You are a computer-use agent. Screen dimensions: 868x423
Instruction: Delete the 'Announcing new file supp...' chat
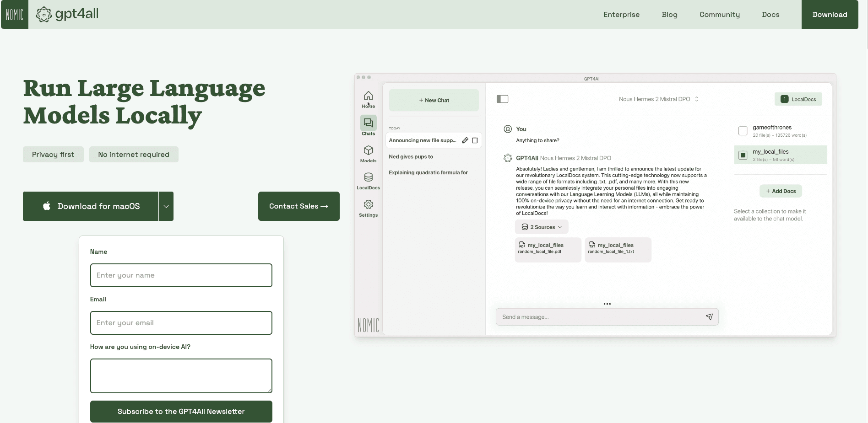click(x=475, y=140)
